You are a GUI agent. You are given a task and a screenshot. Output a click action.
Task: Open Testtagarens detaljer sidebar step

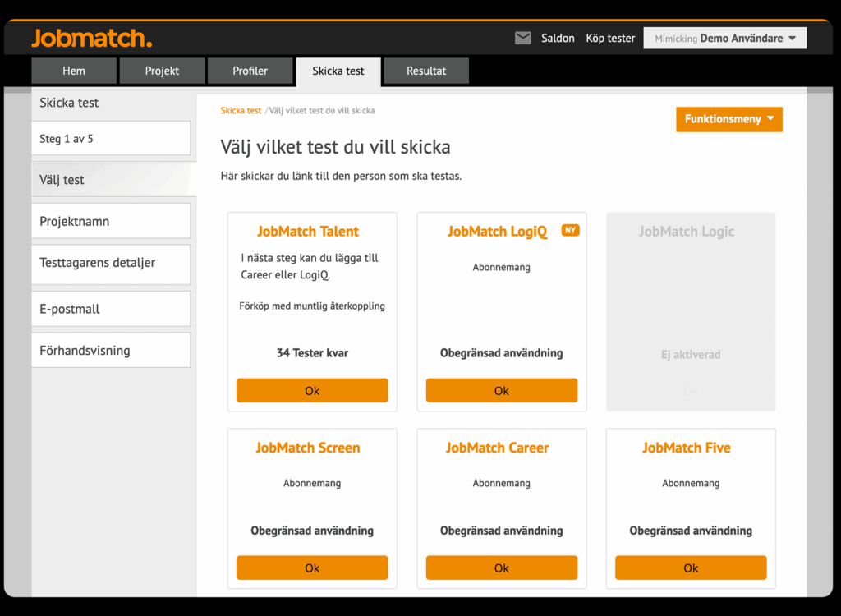(x=111, y=263)
